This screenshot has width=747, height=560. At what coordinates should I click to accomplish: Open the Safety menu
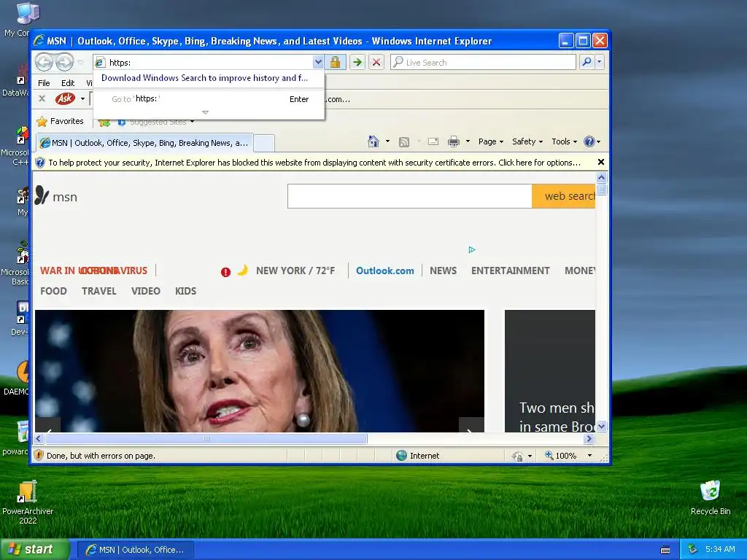527,141
